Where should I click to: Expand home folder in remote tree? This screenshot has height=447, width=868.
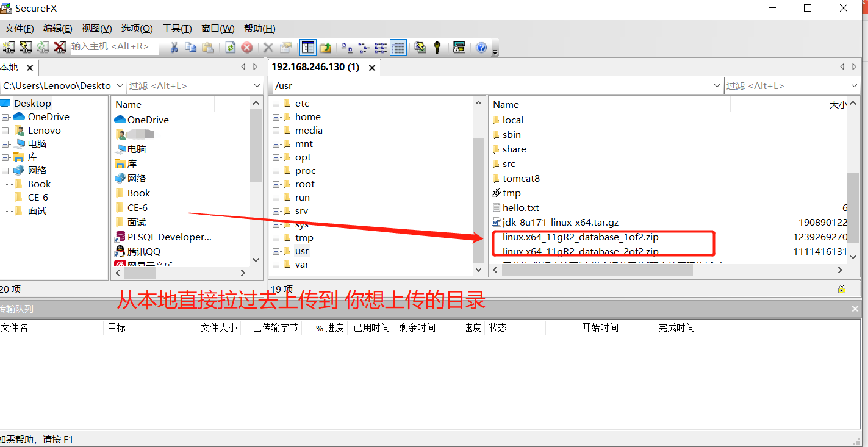[276, 117]
